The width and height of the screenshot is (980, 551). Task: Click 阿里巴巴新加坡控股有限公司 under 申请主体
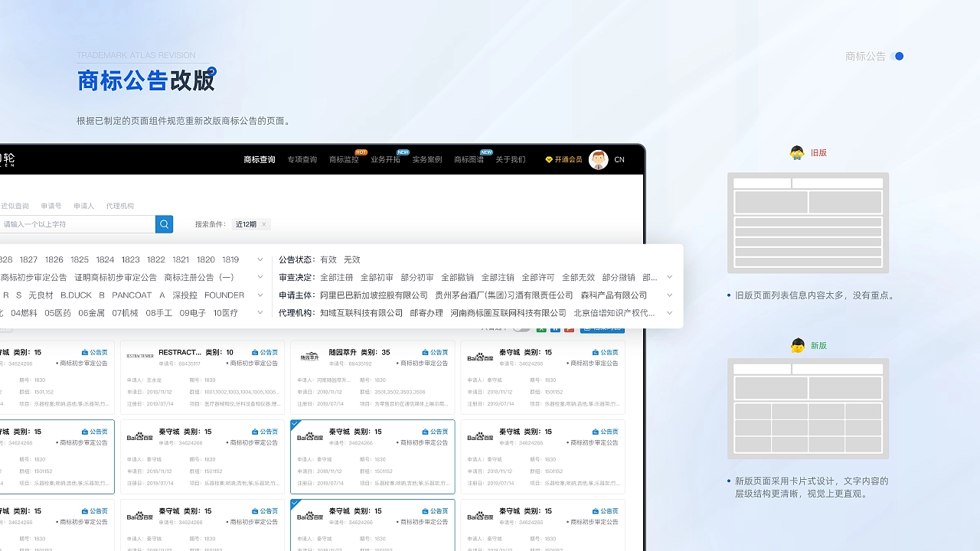pos(371,295)
